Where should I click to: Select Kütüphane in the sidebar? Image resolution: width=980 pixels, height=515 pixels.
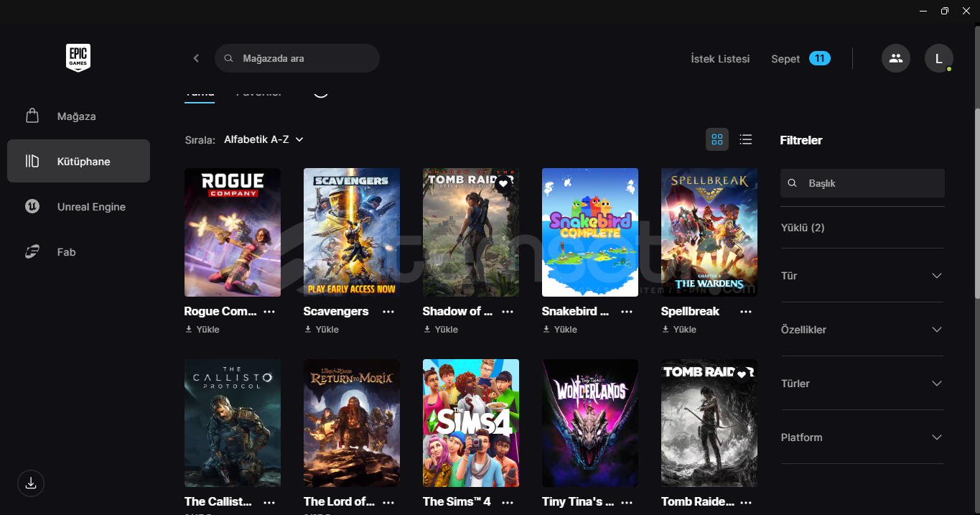pyautogui.click(x=78, y=161)
